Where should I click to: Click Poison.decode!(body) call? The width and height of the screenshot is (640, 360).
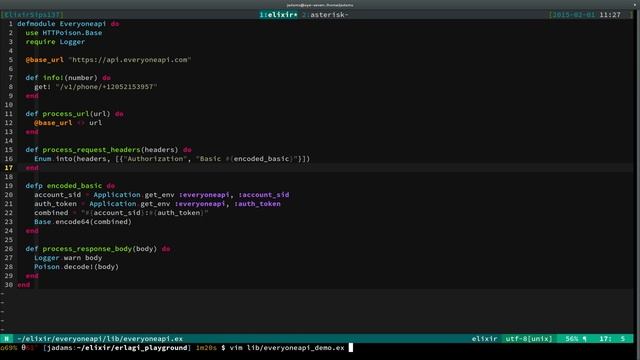click(x=76, y=267)
